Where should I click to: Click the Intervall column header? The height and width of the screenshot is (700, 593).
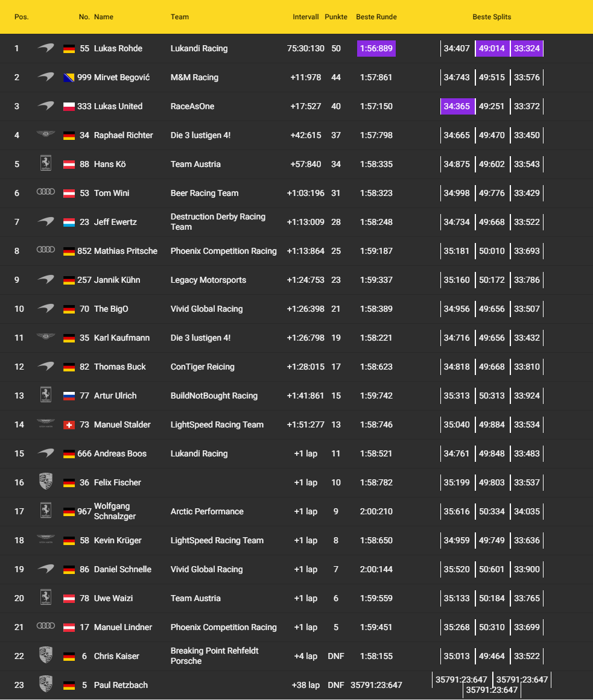[306, 17]
